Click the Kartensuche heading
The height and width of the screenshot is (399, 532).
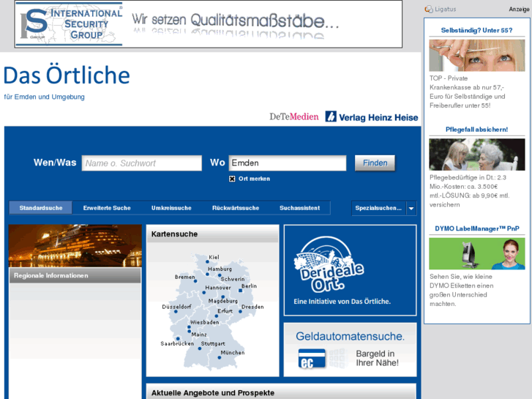pos(174,234)
